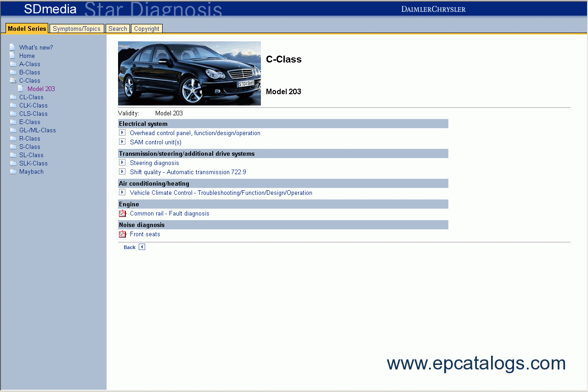Select Model 203 under C-Class
The image size is (588, 392).
[41, 89]
